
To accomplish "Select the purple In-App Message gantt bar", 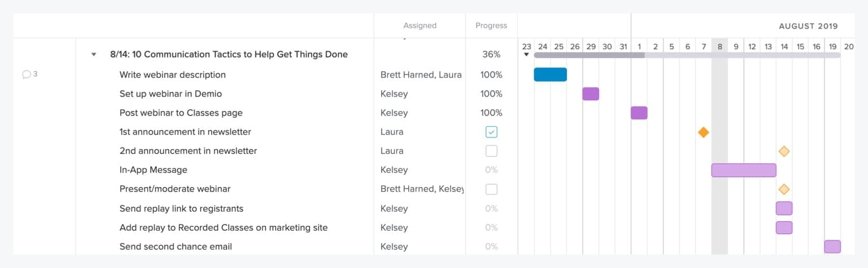I will pos(744,170).
